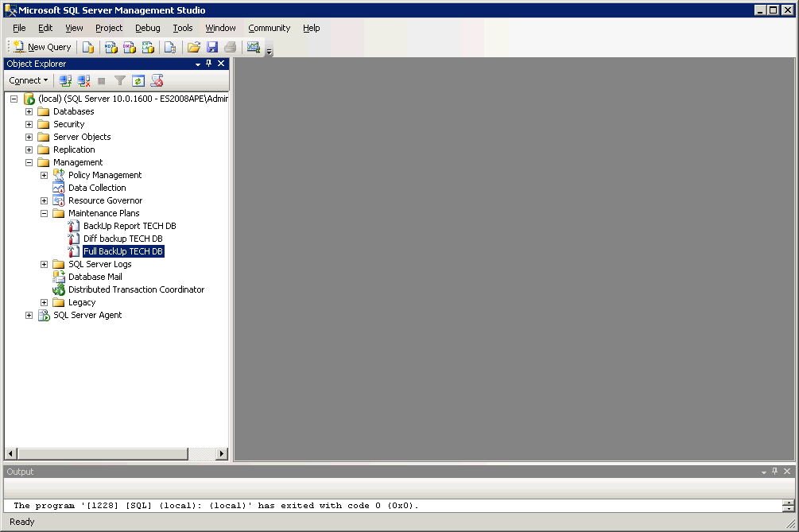Click the SQL Server Agent icon
The image size is (799, 532).
pyautogui.click(x=44, y=315)
